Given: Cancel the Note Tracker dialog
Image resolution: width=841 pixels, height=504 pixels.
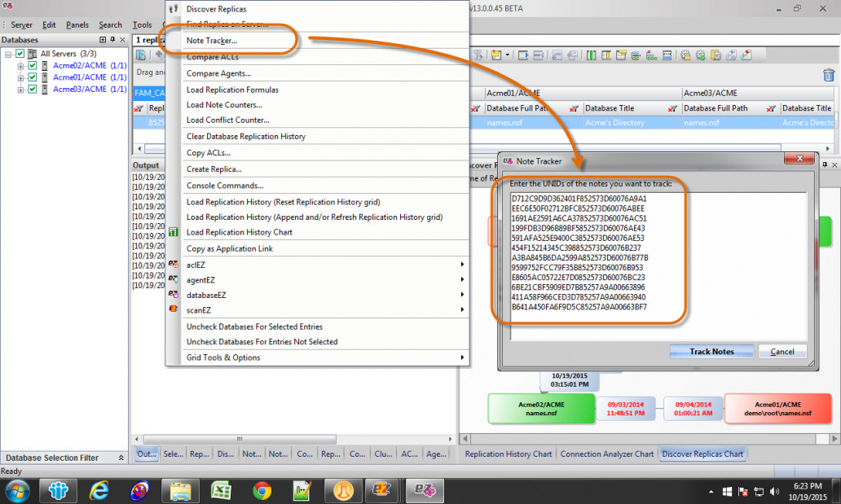Looking at the screenshot, I should 782,351.
